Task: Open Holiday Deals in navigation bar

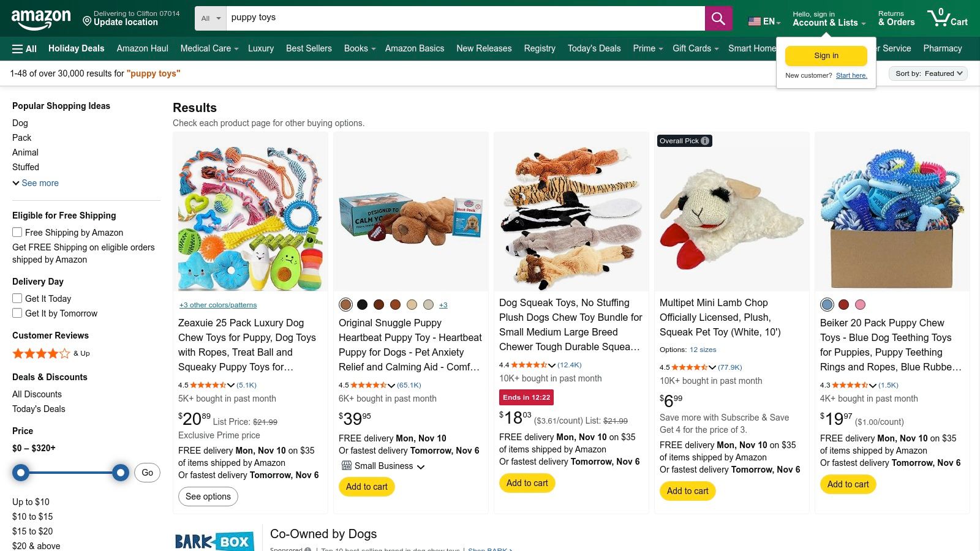Action: [76, 48]
